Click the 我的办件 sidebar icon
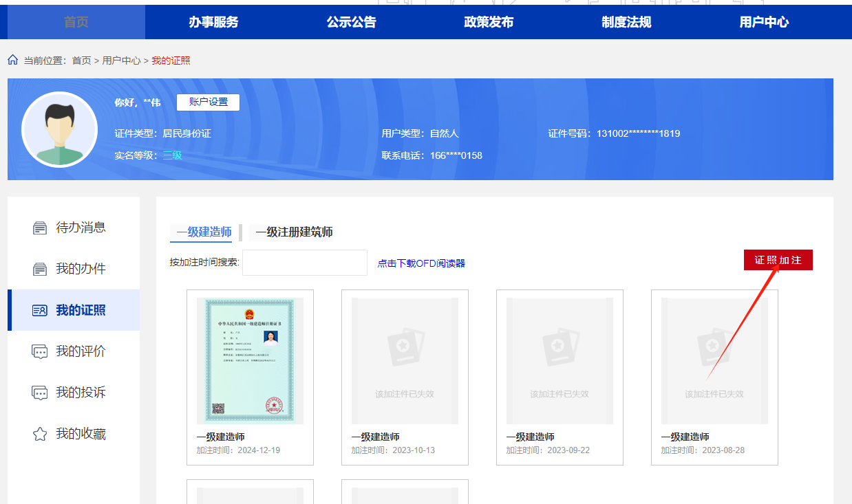852x504 pixels. tap(40, 269)
